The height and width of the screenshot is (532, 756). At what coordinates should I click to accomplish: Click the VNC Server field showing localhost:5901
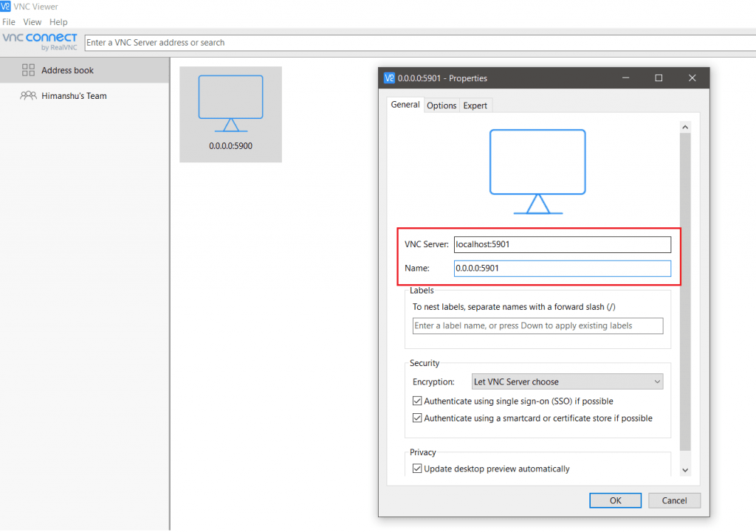(x=562, y=244)
